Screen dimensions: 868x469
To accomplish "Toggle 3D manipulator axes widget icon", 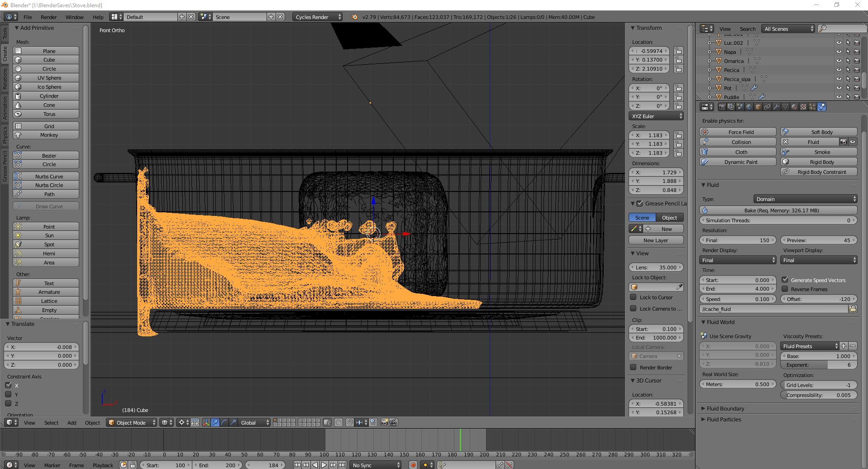I will click(206, 422).
